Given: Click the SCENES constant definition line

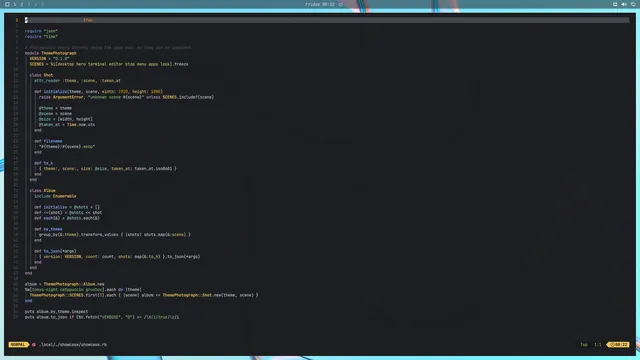Looking at the screenshot, I should (x=109, y=64).
